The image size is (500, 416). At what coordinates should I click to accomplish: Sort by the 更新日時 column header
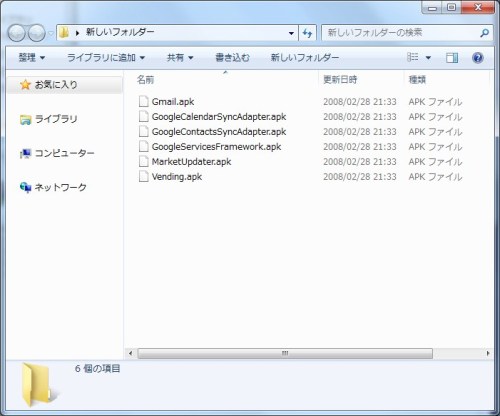pyautogui.click(x=340, y=80)
